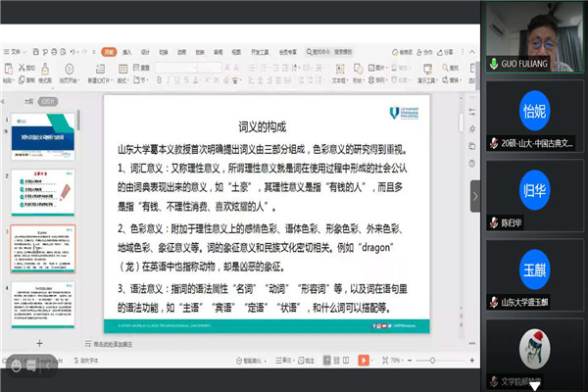The image size is (588, 392).
Task: Switch panel to Outline (大纲) view
Action: click(x=27, y=99)
